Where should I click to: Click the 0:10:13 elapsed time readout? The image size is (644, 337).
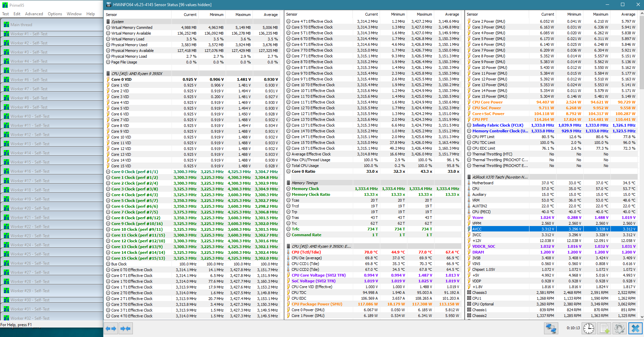573,328
